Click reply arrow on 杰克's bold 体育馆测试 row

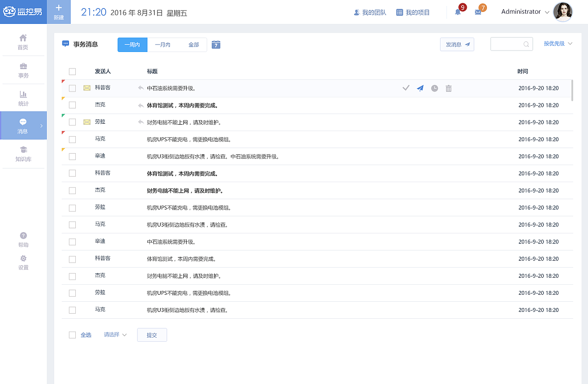pos(141,105)
